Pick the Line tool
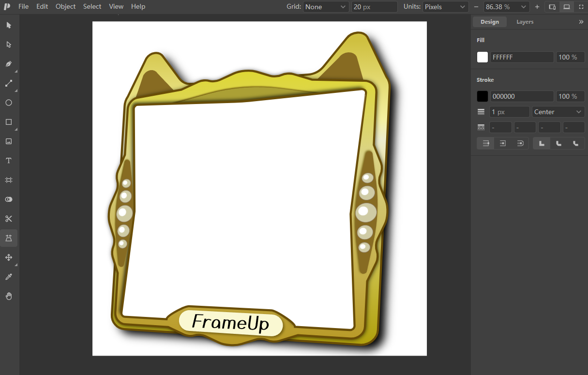 9,83
